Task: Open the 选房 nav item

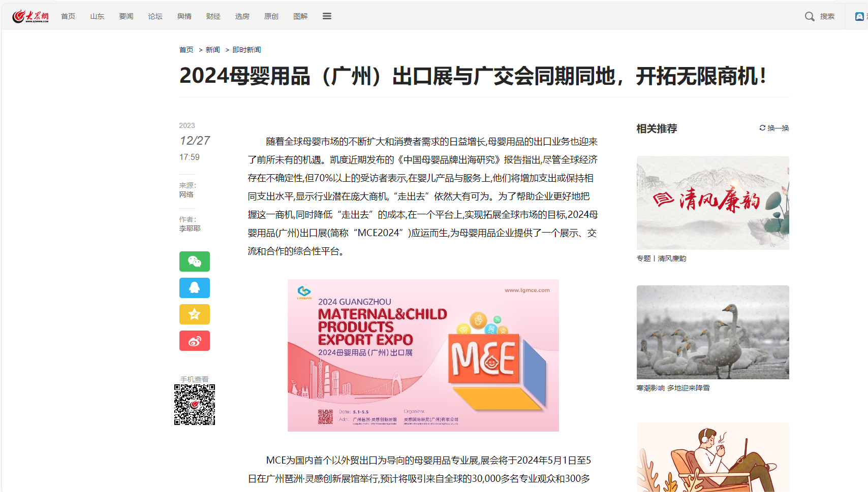Action: (242, 16)
